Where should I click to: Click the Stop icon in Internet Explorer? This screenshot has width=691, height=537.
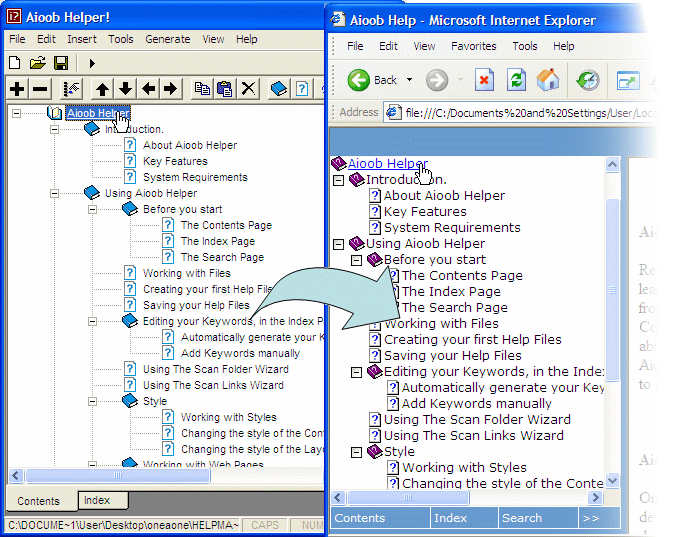(x=484, y=80)
